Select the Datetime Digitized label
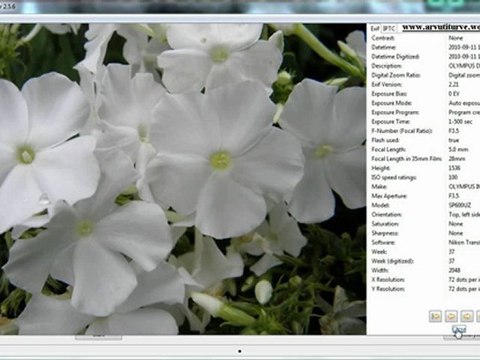Image resolution: width=480 pixels, height=360 pixels. [395, 57]
